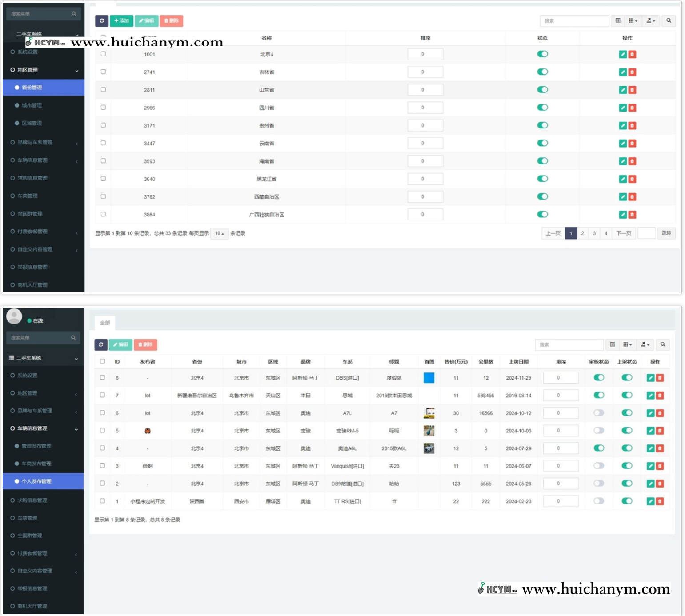Go to the next page with 下一页
The width and height of the screenshot is (685, 616).
pos(623,233)
